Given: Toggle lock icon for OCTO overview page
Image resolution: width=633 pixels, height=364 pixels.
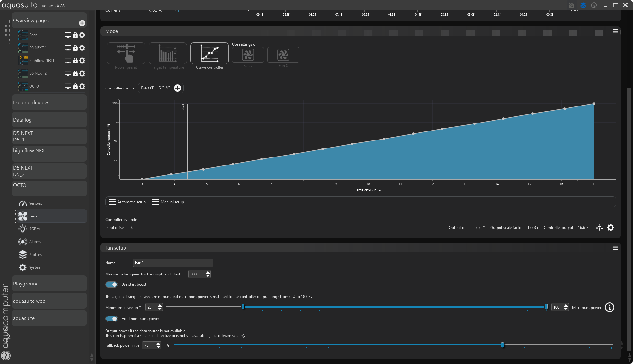Looking at the screenshot, I should (75, 86).
